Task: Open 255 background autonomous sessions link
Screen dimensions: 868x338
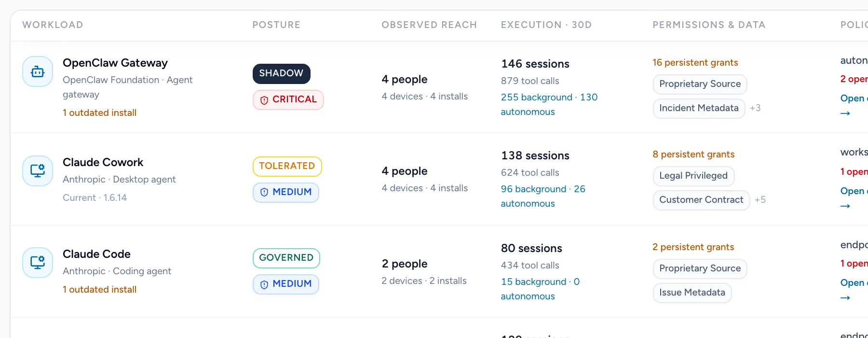Action: (x=549, y=104)
